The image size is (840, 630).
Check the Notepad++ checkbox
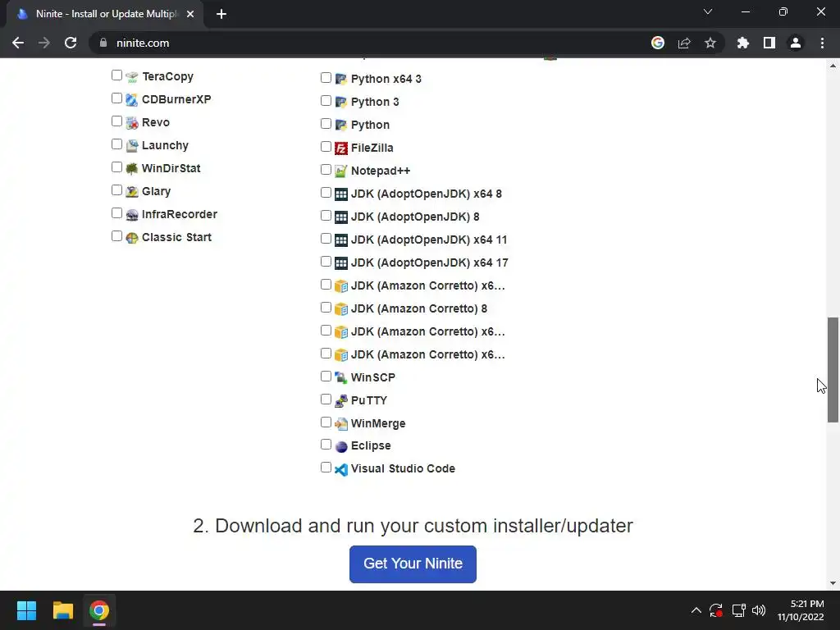tap(326, 170)
